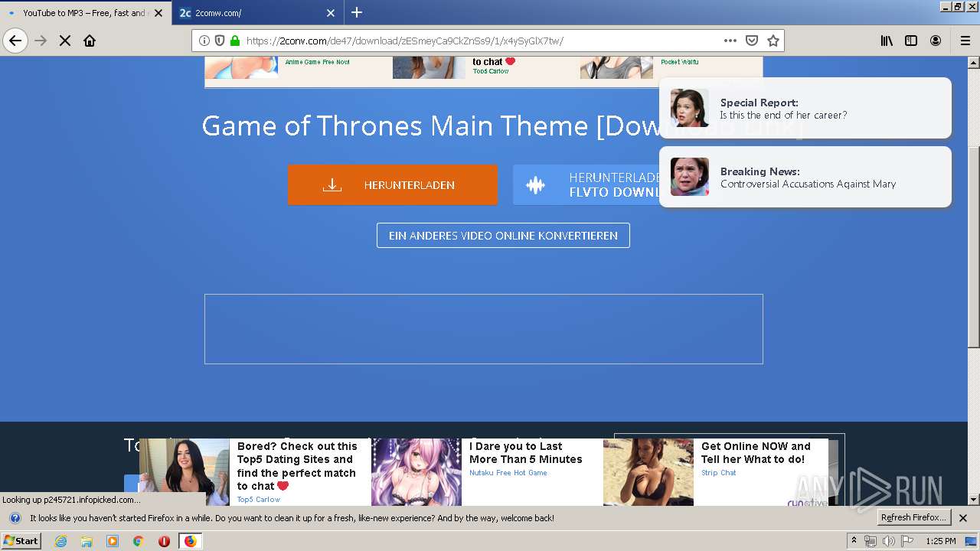
Task: Launch Internet Explorer from taskbar
Action: point(60,541)
